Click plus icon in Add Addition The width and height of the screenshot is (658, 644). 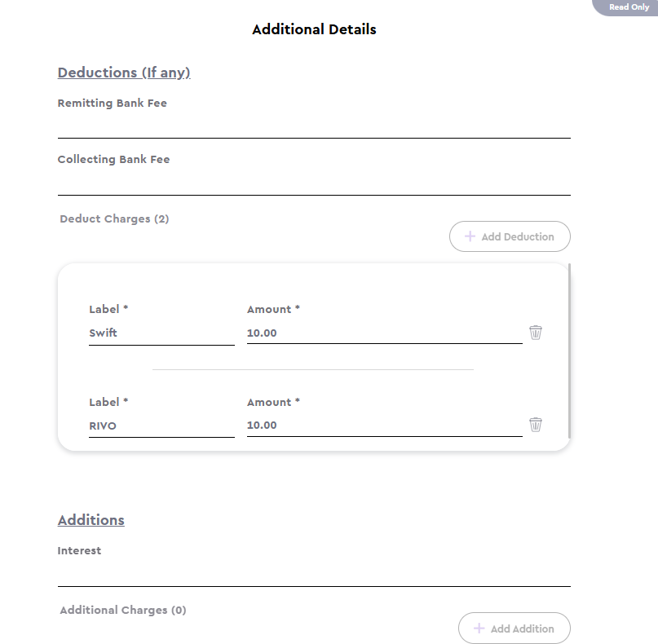coord(479,628)
